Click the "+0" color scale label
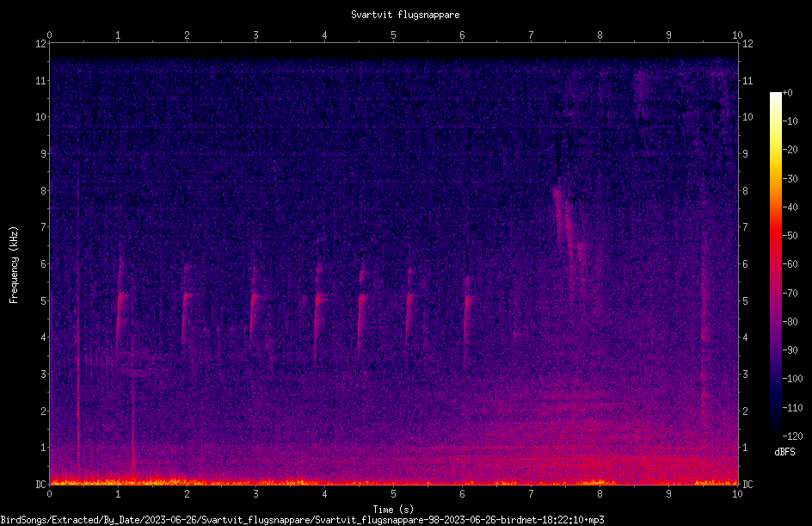The width and height of the screenshot is (812, 526). [788, 93]
